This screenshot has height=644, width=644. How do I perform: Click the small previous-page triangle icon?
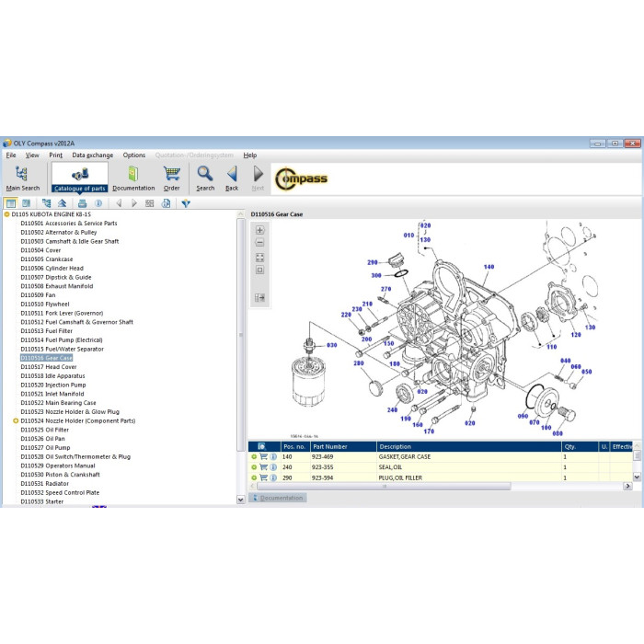[x=119, y=203]
